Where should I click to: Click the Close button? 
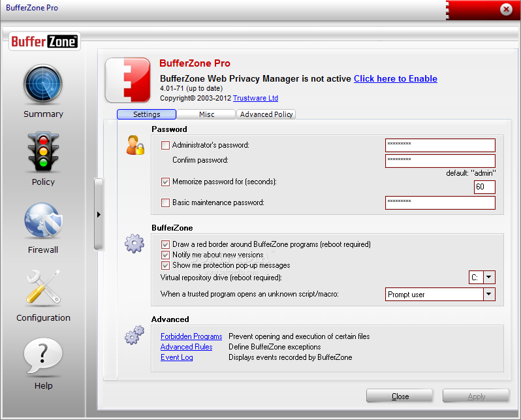pyautogui.click(x=400, y=396)
